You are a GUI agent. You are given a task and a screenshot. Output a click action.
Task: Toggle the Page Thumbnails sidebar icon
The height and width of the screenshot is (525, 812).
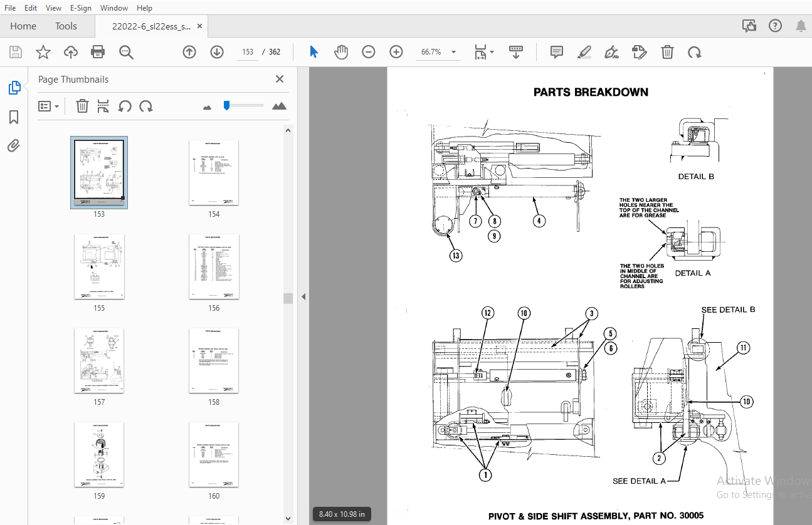14,88
